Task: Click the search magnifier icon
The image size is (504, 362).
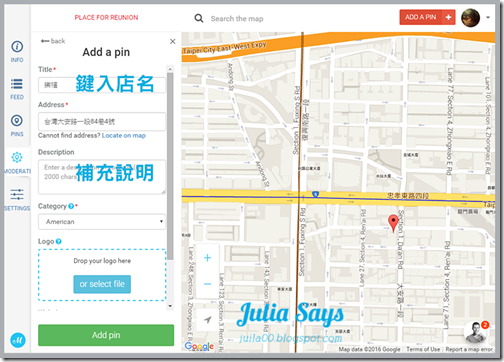Action: coord(199,18)
